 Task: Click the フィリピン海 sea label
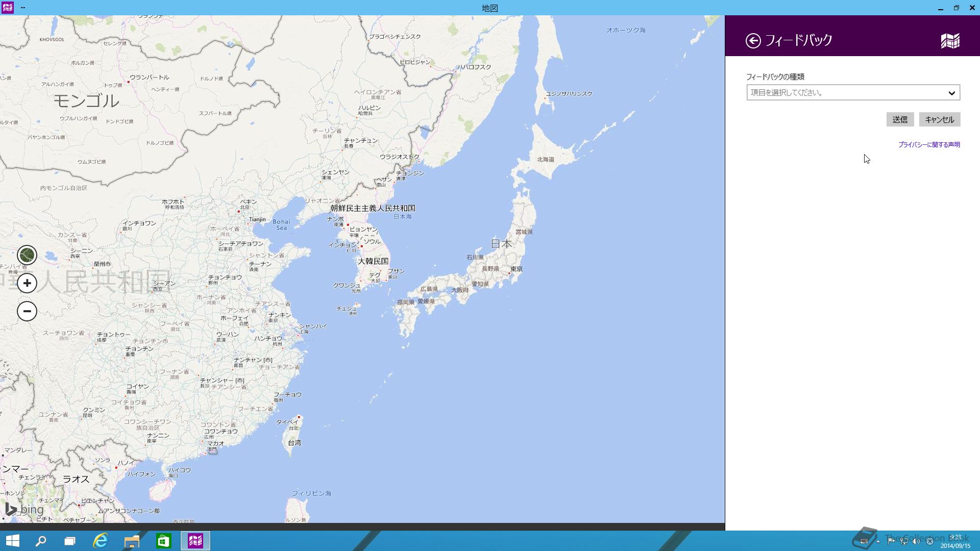pyautogui.click(x=311, y=493)
